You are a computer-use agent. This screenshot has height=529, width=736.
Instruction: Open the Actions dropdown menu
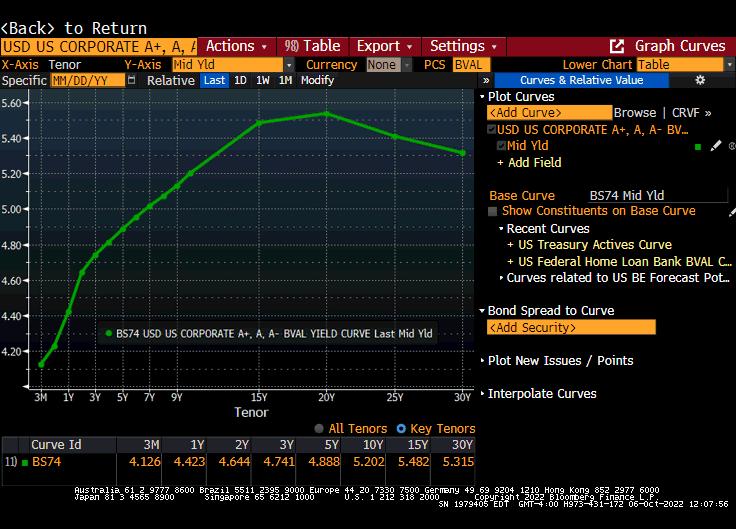coord(237,46)
